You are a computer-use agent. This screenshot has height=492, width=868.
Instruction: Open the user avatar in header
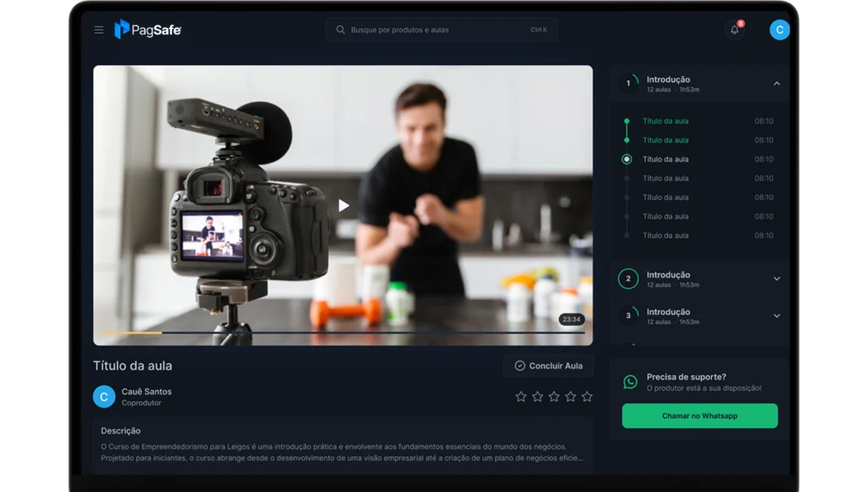[x=779, y=30]
